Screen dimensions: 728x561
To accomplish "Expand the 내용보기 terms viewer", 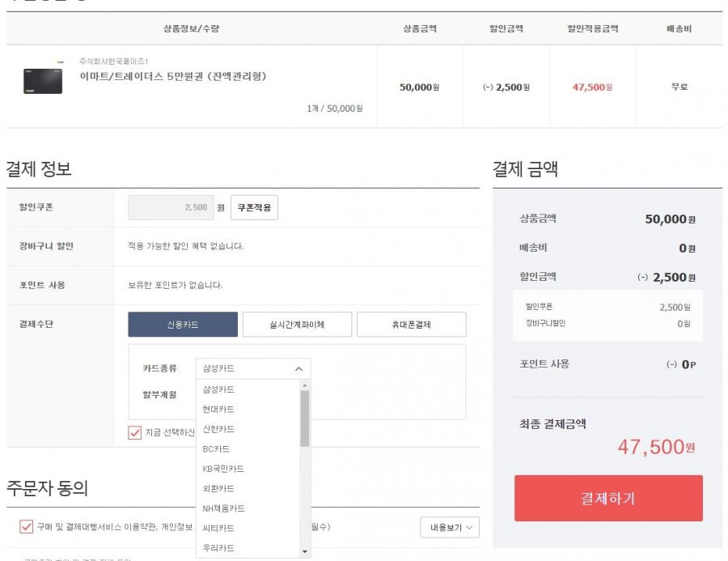I will [450, 528].
